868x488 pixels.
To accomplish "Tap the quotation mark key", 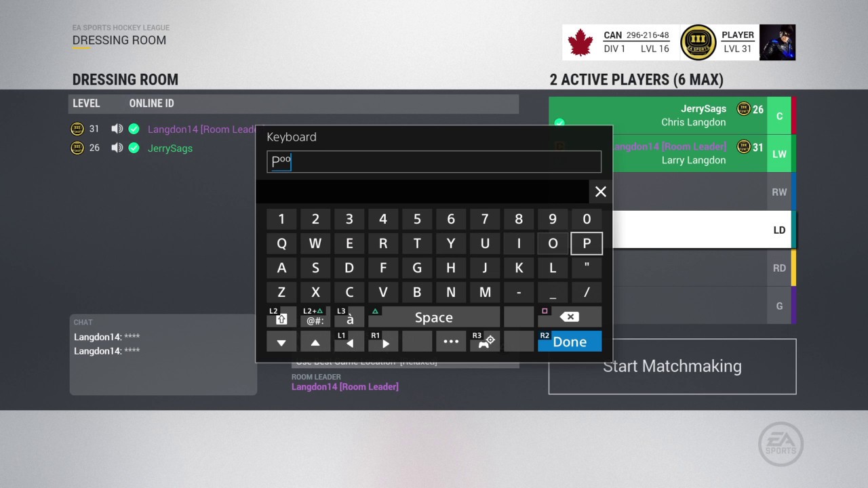I will pos(587,268).
